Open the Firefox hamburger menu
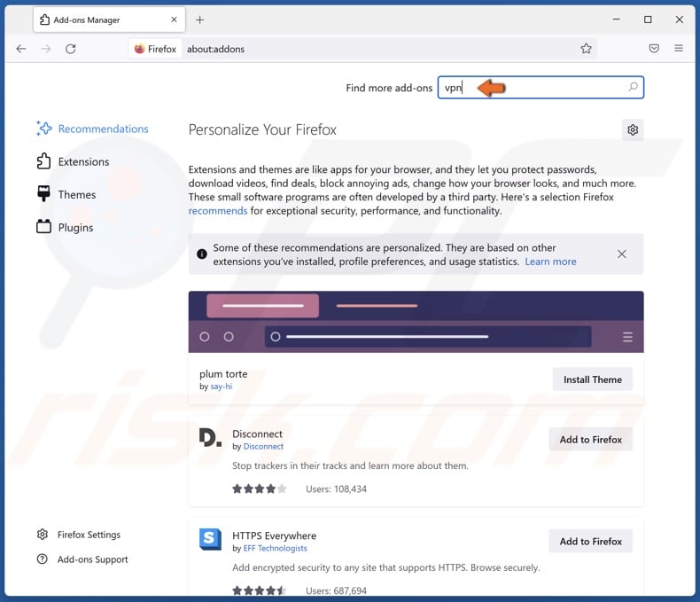Viewport: 700px width, 602px height. pyautogui.click(x=679, y=48)
